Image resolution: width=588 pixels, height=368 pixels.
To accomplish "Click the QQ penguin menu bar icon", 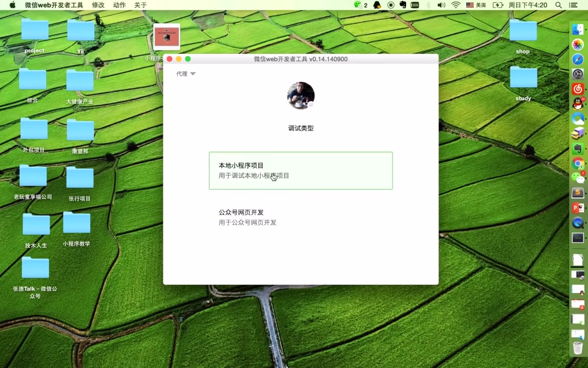I will click(x=377, y=5).
